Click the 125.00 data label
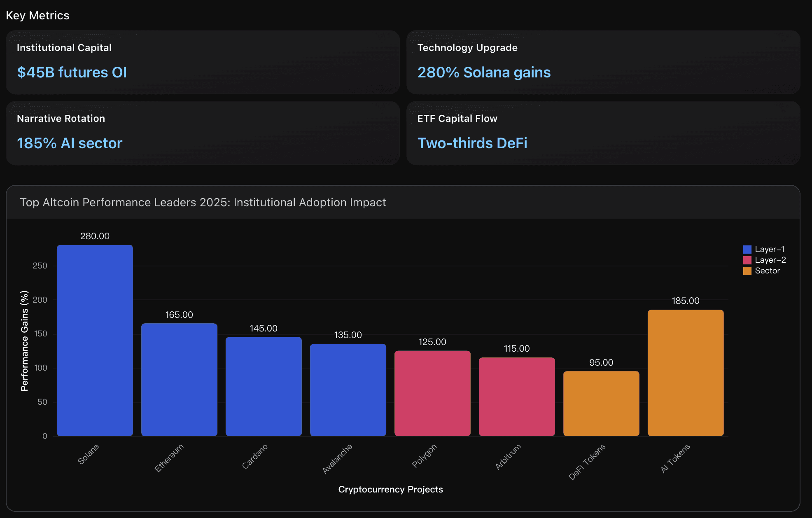Viewport: 812px width, 518px height. pos(432,342)
